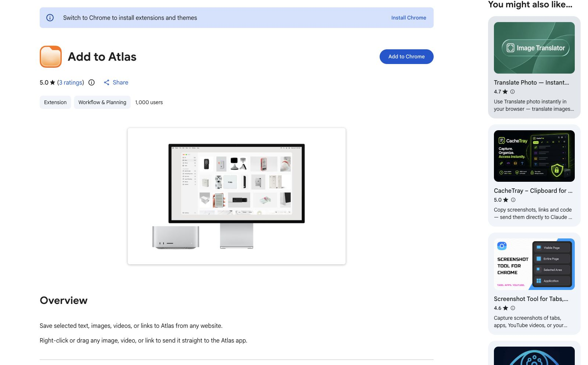The image size is (588, 365).
Task: Open the CacheTray promotional thumbnail
Action: (x=534, y=156)
